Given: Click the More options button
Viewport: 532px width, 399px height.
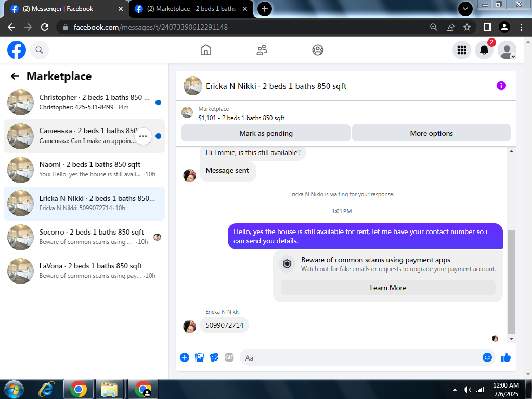Looking at the screenshot, I should (x=431, y=133).
